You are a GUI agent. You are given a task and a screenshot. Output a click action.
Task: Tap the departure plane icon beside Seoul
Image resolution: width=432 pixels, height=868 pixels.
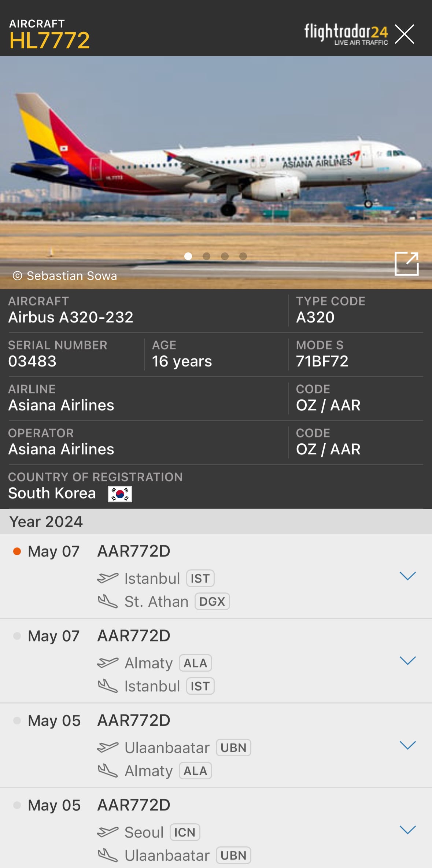click(108, 832)
